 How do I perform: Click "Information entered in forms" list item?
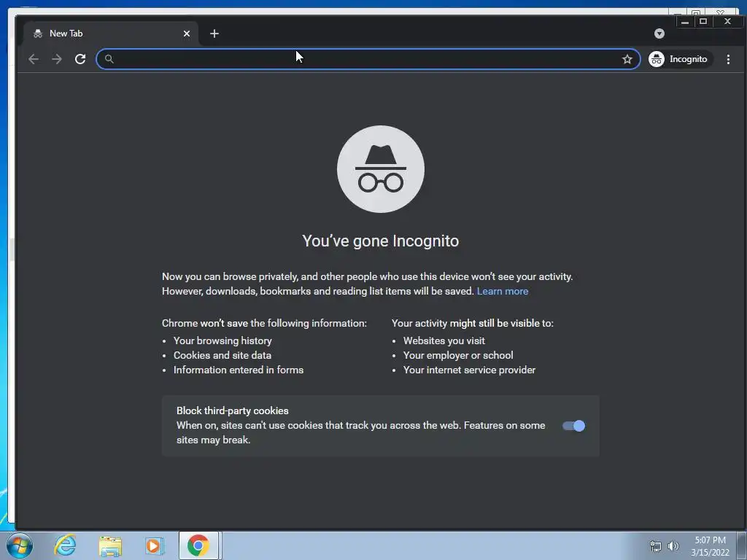pos(239,370)
